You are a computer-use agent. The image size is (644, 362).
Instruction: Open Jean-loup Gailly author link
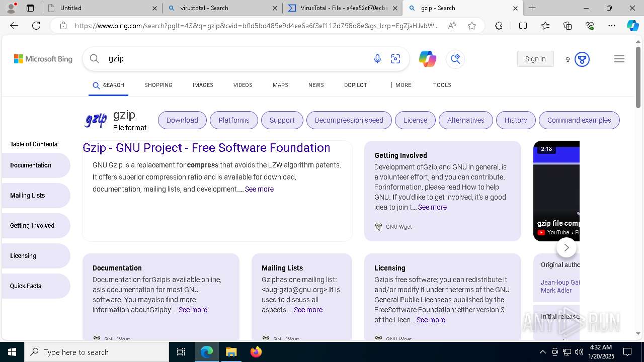(560, 283)
